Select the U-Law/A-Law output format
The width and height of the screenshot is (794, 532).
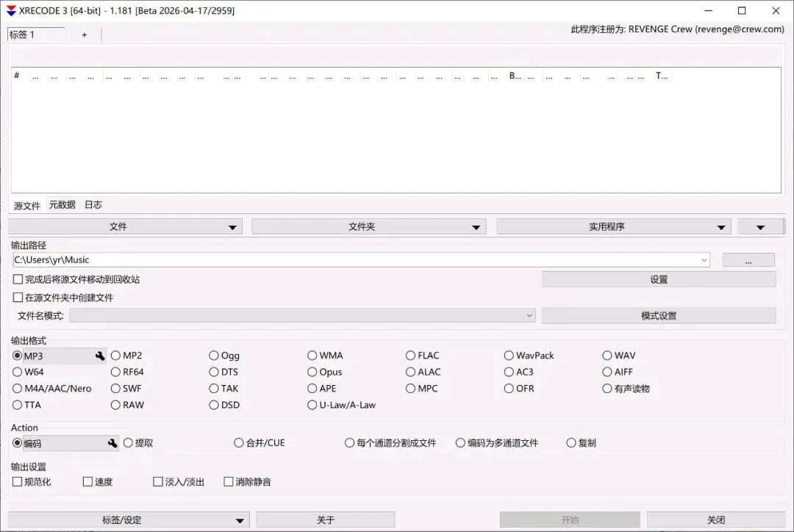point(342,405)
